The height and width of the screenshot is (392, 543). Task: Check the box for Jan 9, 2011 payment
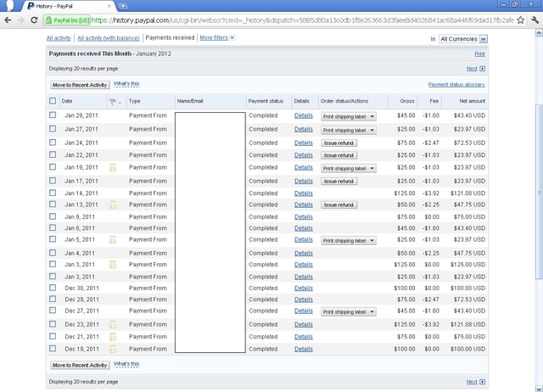point(53,216)
